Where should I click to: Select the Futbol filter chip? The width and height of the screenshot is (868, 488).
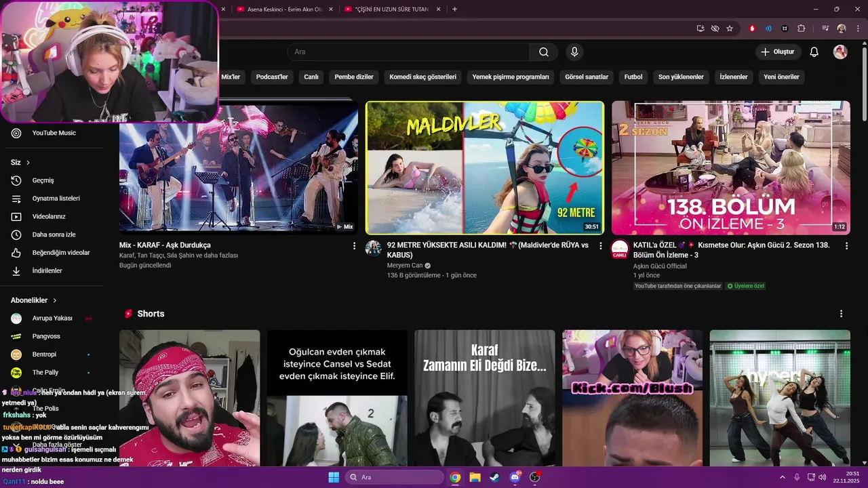633,77
